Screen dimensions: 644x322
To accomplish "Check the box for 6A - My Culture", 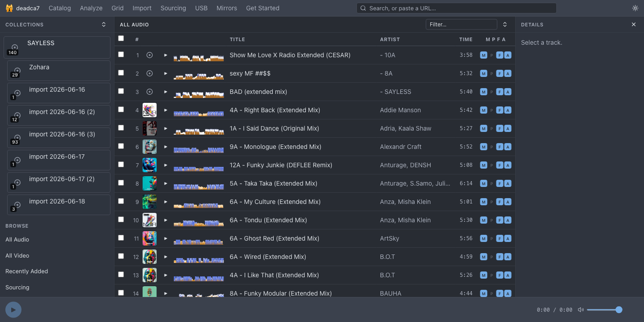I will tap(121, 201).
